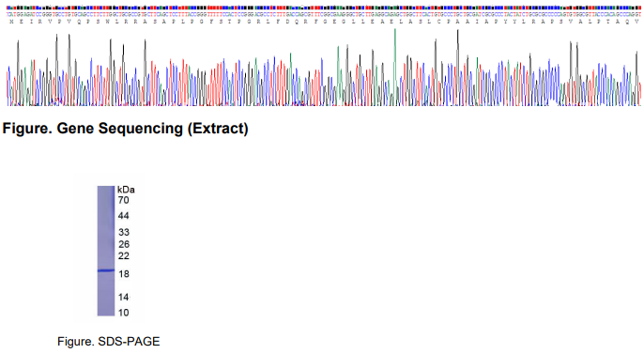Click the "Figure. Gene Sequencing (Extract)" caption
This screenshot has width=644, height=354.
tap(125, 129)
